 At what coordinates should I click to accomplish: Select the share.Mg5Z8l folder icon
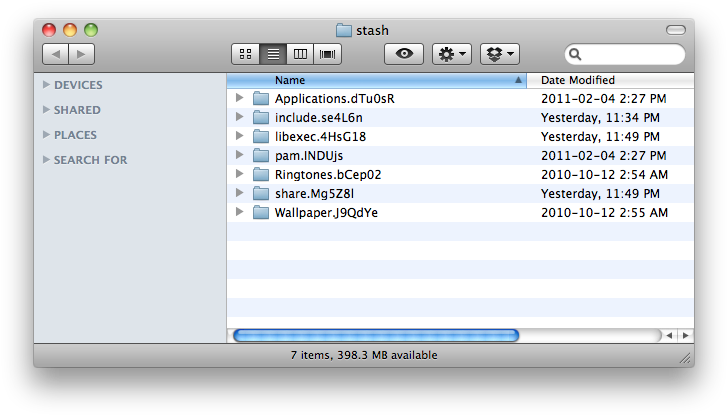tap(261, 193)
